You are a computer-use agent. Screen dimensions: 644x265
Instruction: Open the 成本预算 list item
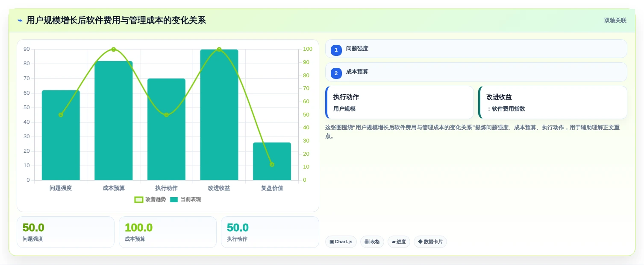[476, 72]
